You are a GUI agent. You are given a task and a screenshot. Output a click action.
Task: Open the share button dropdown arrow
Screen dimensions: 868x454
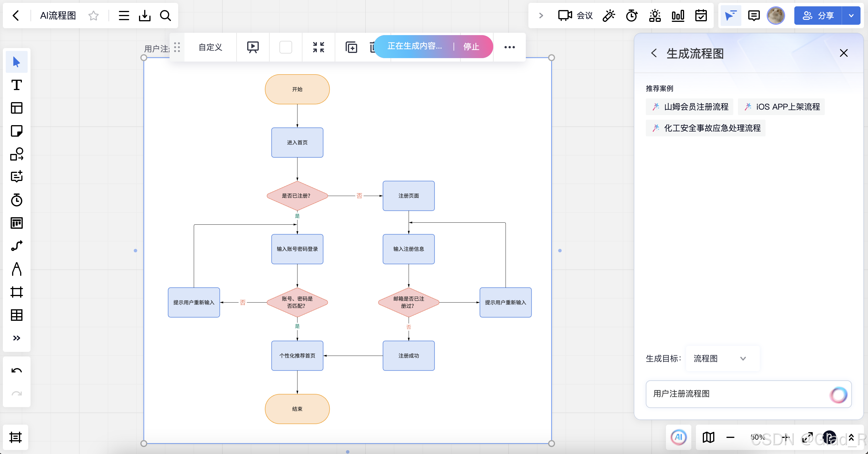click(851, 16)
